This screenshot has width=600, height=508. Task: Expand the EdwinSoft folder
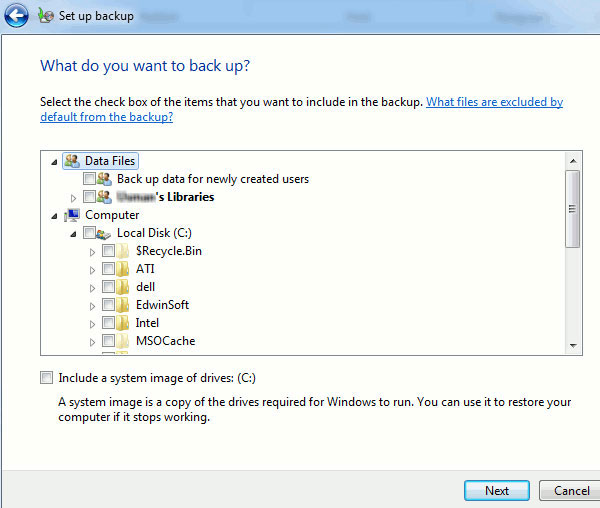coord(92,306)
